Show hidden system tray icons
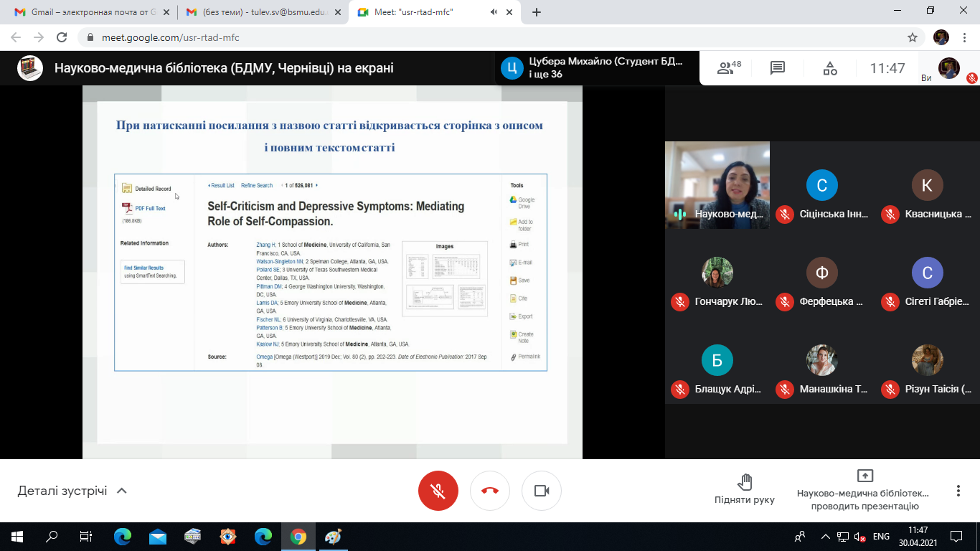Screen dimensions: 980x551 click(x=825, y=537)
